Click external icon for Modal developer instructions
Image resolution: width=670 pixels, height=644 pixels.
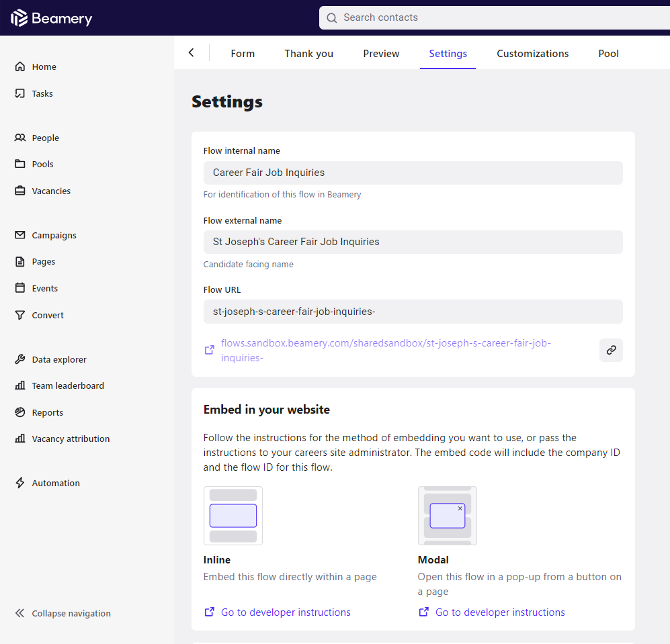point(424,612)
